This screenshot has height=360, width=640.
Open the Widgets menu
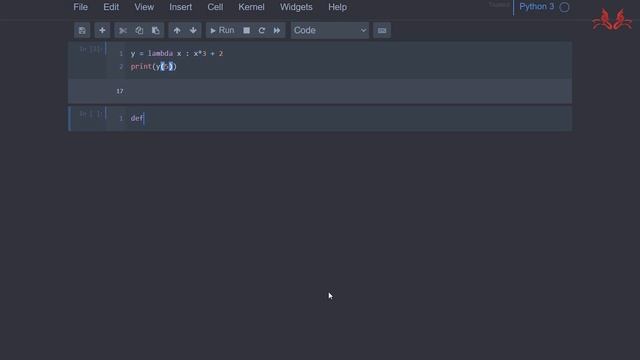click(x=296, y=7)
